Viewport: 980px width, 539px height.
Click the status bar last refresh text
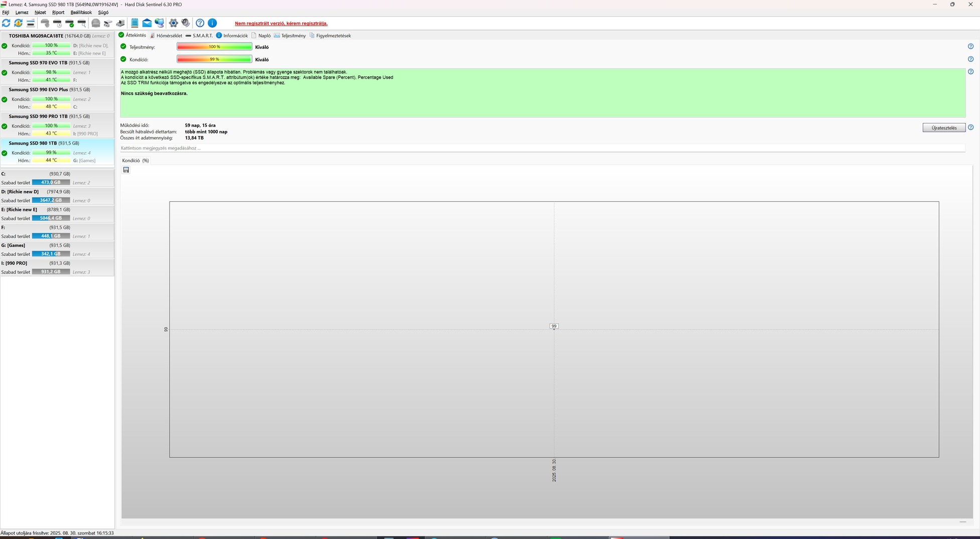click(57, 533)
